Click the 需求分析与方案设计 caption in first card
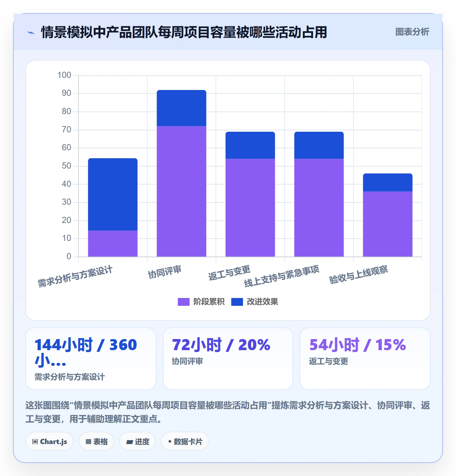Image resolution: width=456 pixels, height=476 pixels. 70,377
